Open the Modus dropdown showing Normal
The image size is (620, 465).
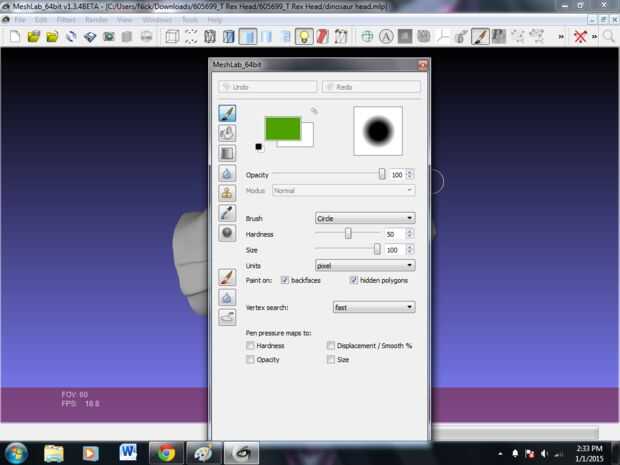344,191
